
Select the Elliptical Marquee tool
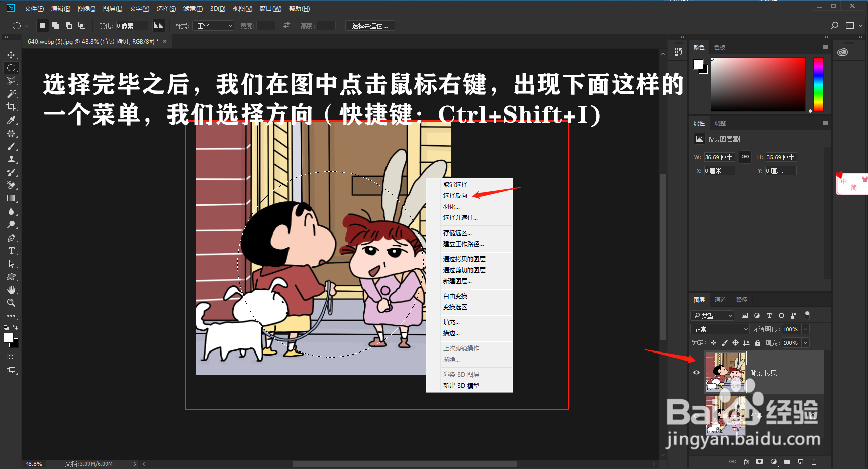11,68
